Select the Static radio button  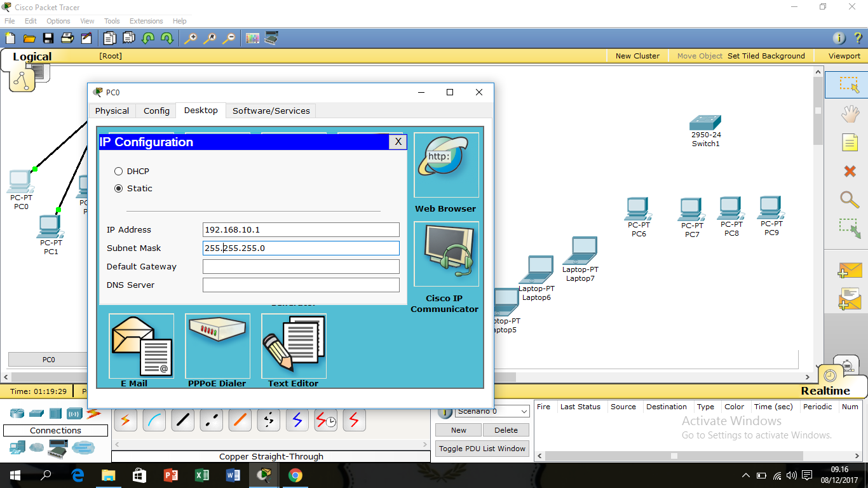click(x=118, y=189)
